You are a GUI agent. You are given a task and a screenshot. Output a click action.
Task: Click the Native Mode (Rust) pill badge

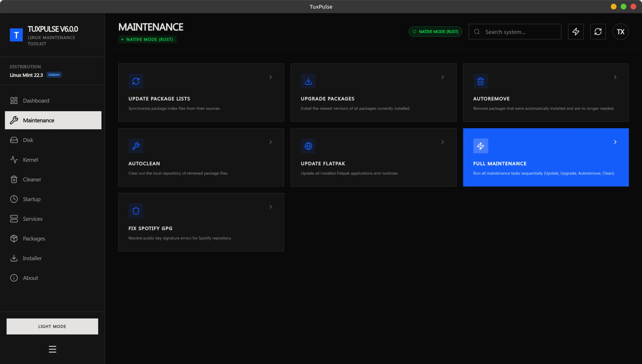pyautogui.click(x=435, y=32)
